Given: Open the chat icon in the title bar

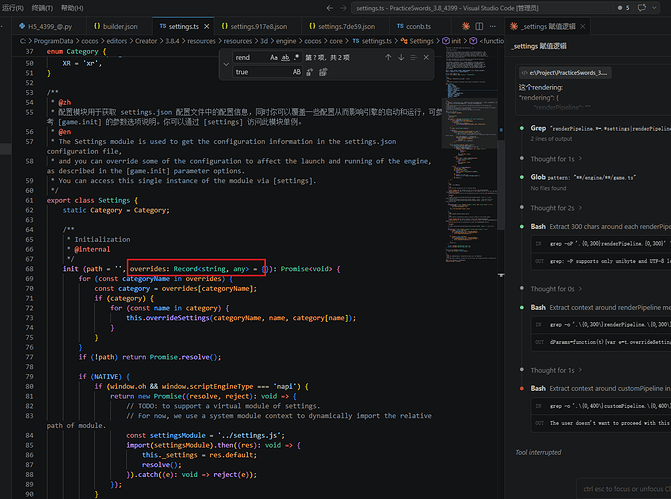Looking at the screenshot, I should click(x=641, y=8).
